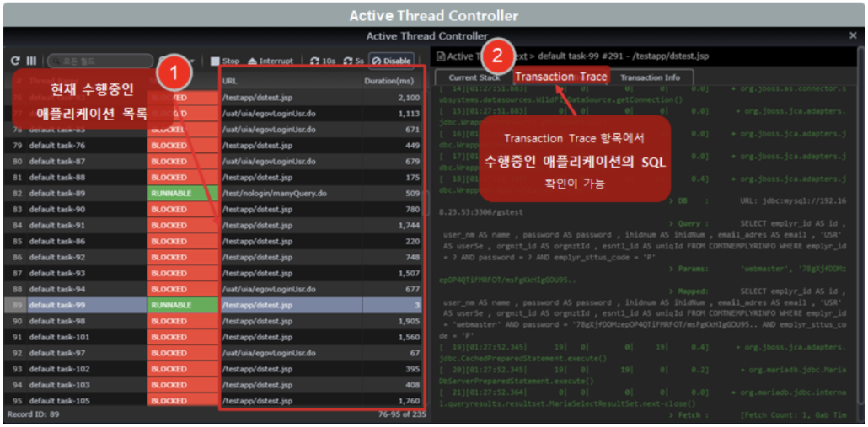Select row 87 default task-93
The width and height of the screenshot is (868, 427).
[x=213, y=273]
